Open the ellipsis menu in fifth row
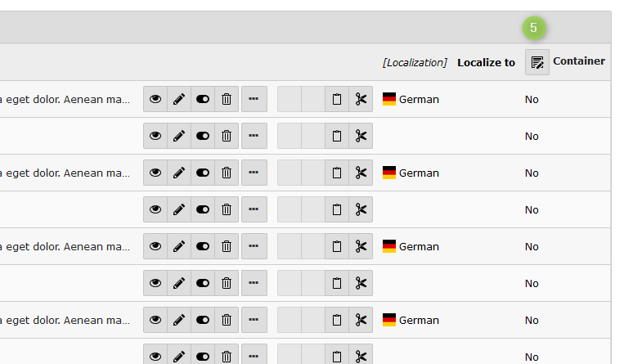The width and height of the screenshot is (624, 364). click(x=254, y=246)
